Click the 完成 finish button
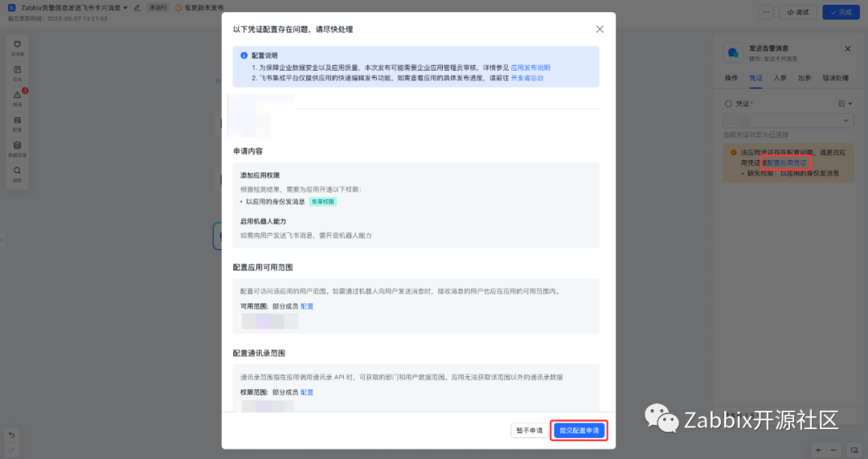The image size is (868, 459). 841,12
